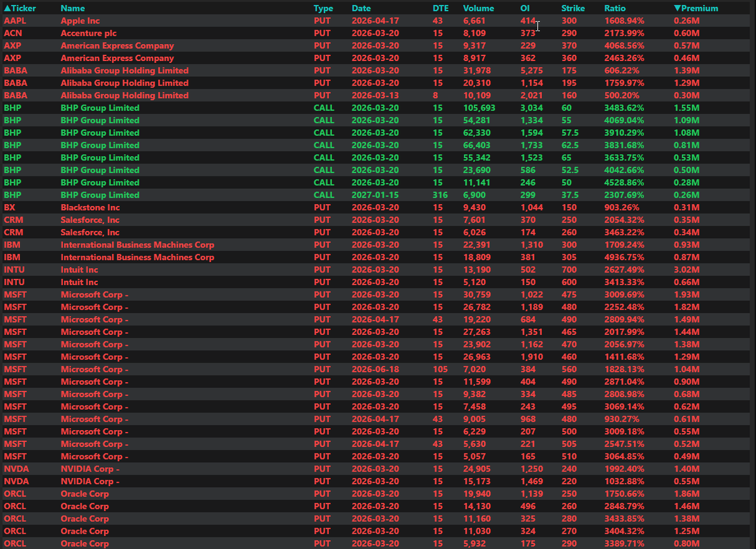Click the strike value 37.5
The width and height of the screenshot is (756, 549).
[x=571, y=195]
